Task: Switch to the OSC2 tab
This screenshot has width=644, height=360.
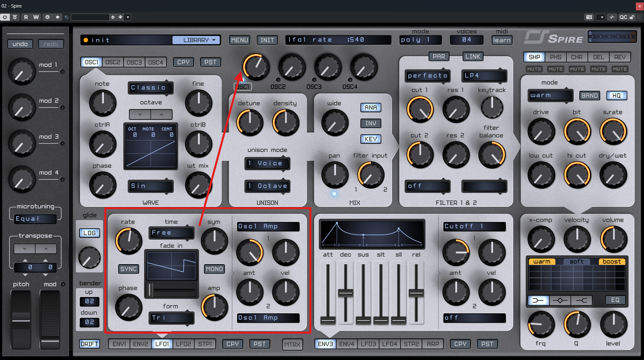Action: click(x=113, y=62)
